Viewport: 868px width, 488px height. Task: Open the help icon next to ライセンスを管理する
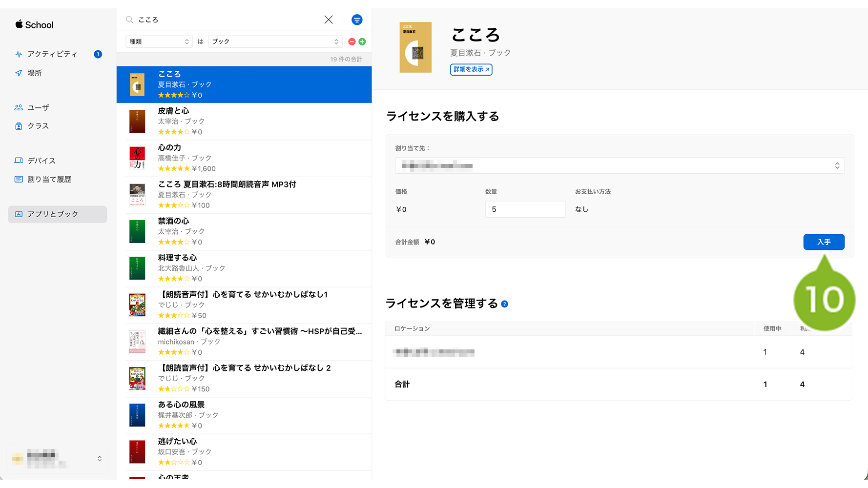tap(505, 304)
